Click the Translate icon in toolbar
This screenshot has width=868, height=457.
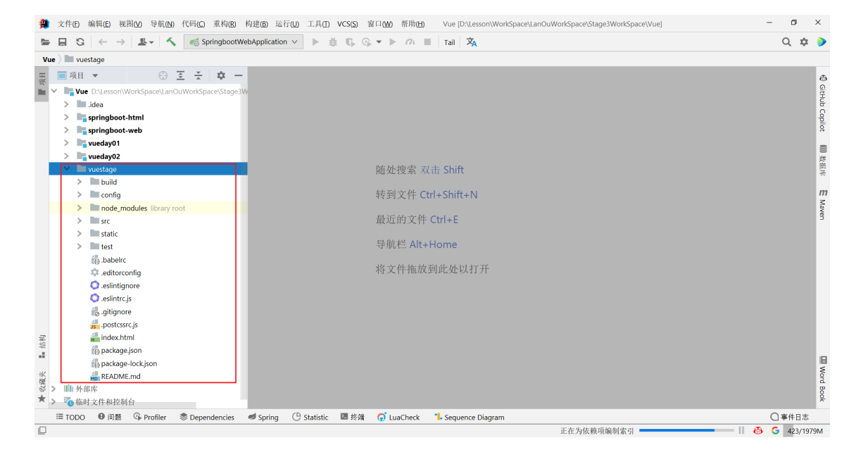point(472,42)
